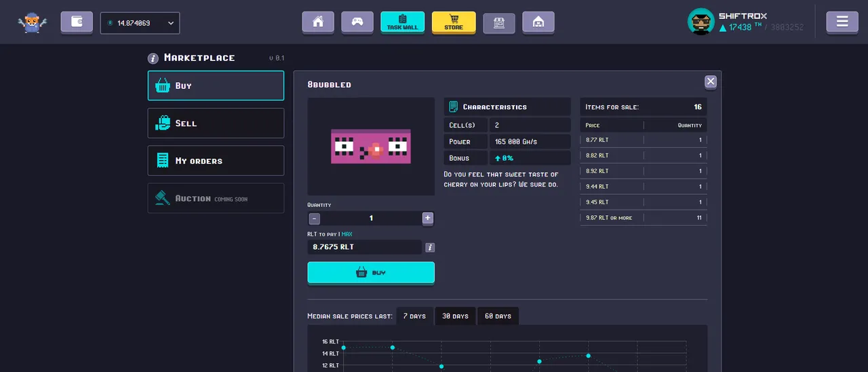Viewport: 868px width, 372px height.
Task: Click the Marketplace info icon
Action: click(x=153, y=58)
